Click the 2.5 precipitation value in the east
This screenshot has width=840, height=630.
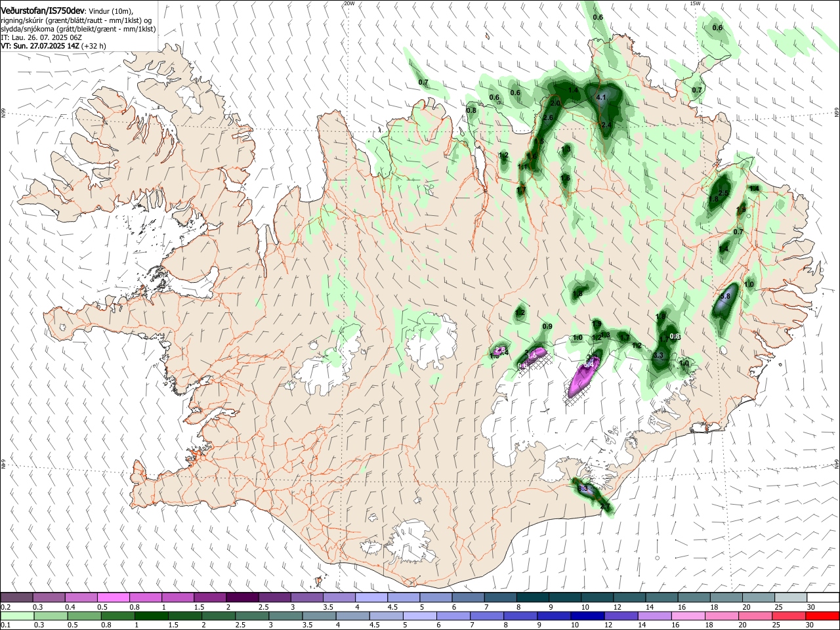click(723, 193)
